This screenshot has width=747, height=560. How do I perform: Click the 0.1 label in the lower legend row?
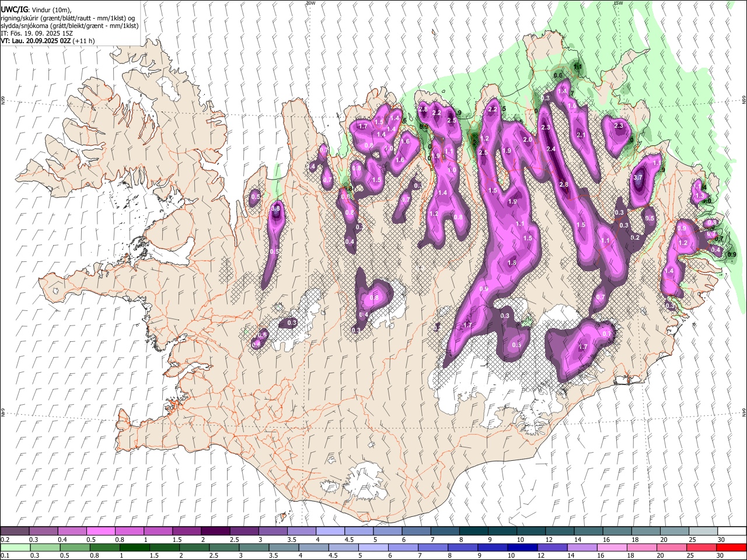click(5, 556)
